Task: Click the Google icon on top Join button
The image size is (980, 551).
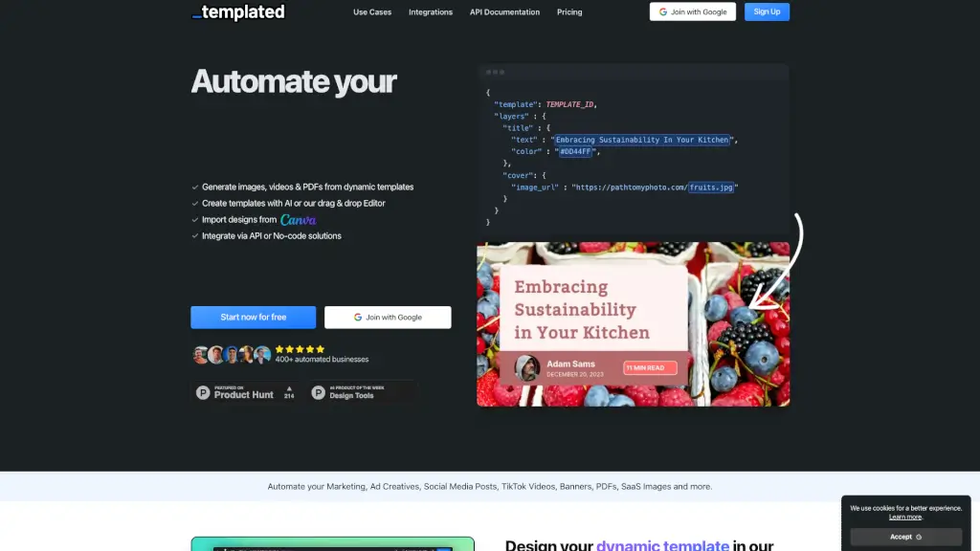Action: point(662,11)
